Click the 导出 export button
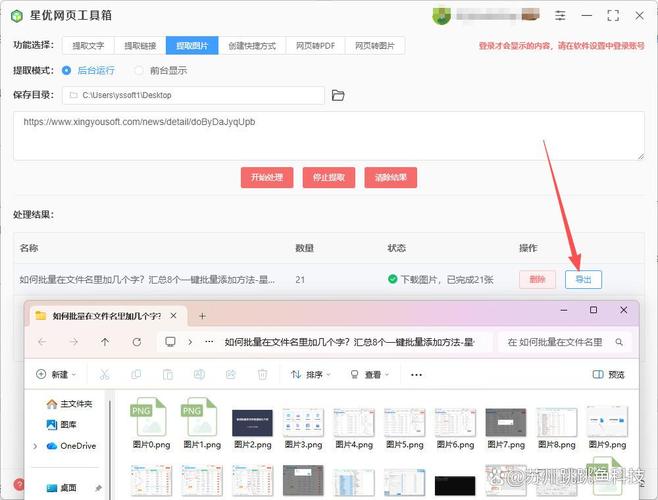 click(x=583, y=280)
